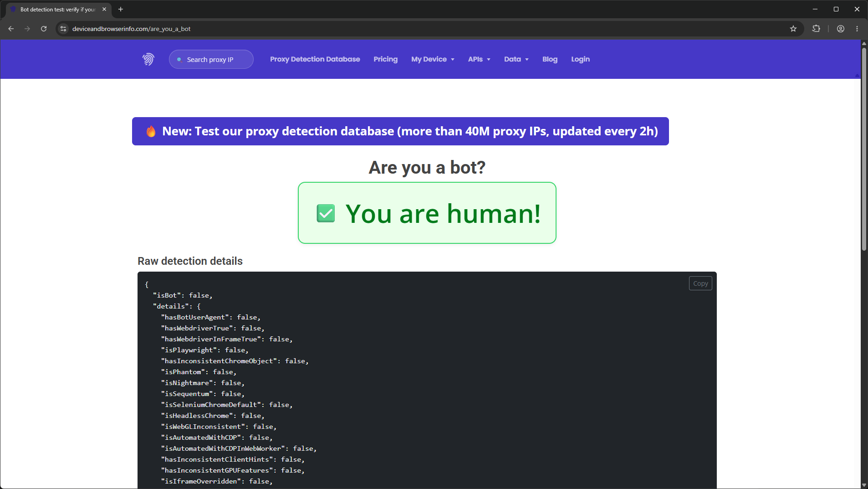Click the fingerprint site logo
The height and width of the screenshot is (489, 868).
click(148, 59)
